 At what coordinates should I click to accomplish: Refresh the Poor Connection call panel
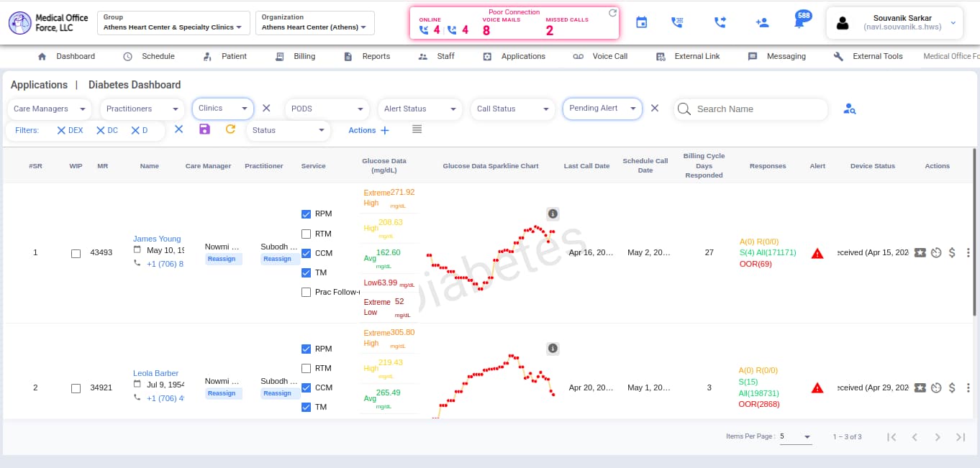[612, 13]
